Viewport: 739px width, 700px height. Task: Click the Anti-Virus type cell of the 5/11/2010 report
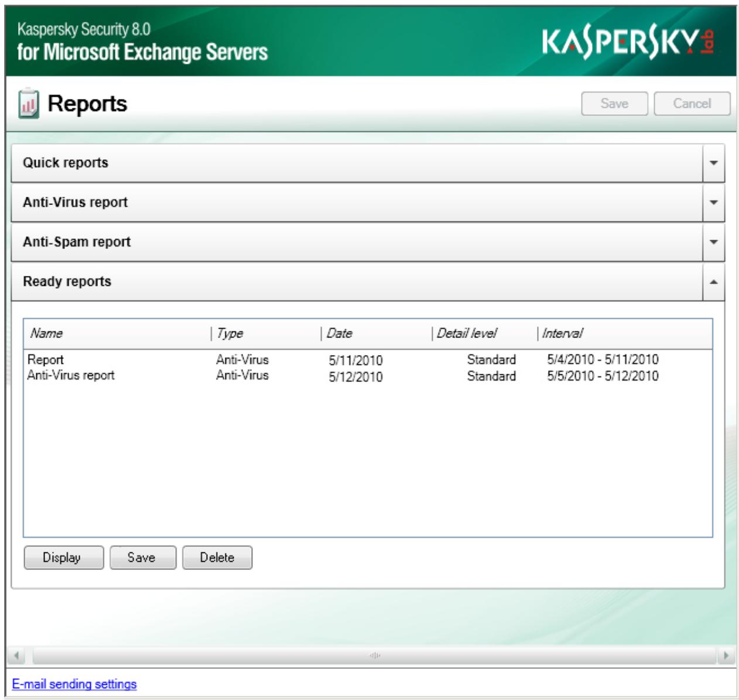(x=242, y=360)
